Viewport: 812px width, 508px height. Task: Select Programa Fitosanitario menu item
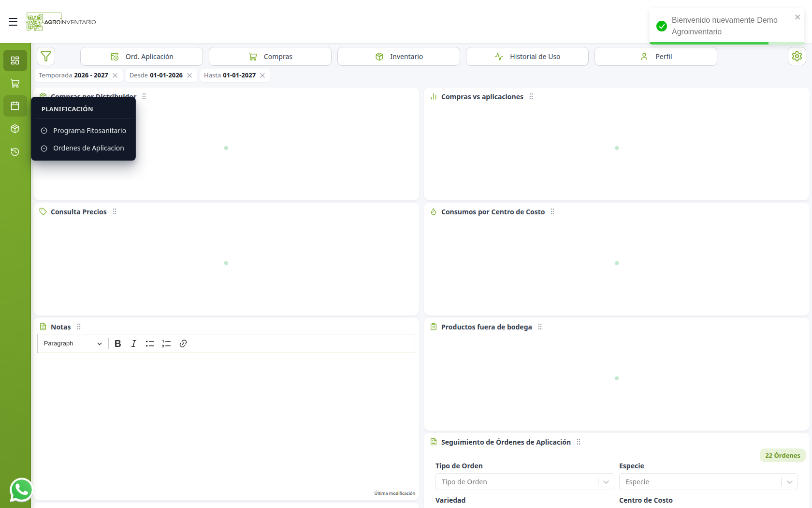pyautogui.click(x=84, y=131)
